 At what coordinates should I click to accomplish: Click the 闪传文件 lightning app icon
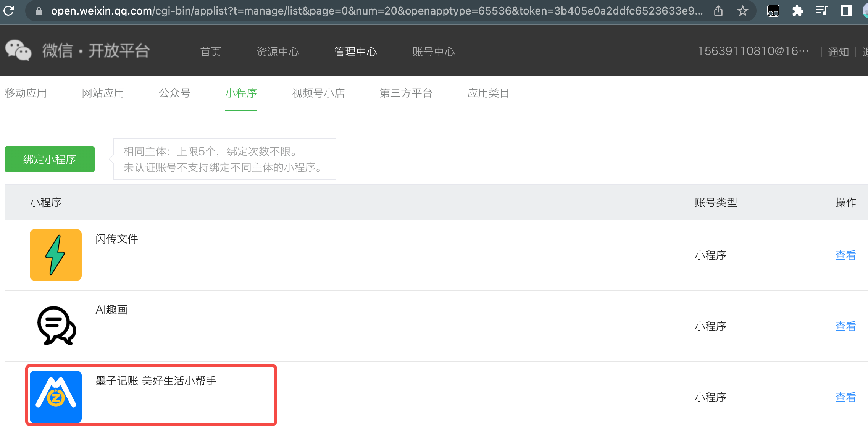pos(56,255)
